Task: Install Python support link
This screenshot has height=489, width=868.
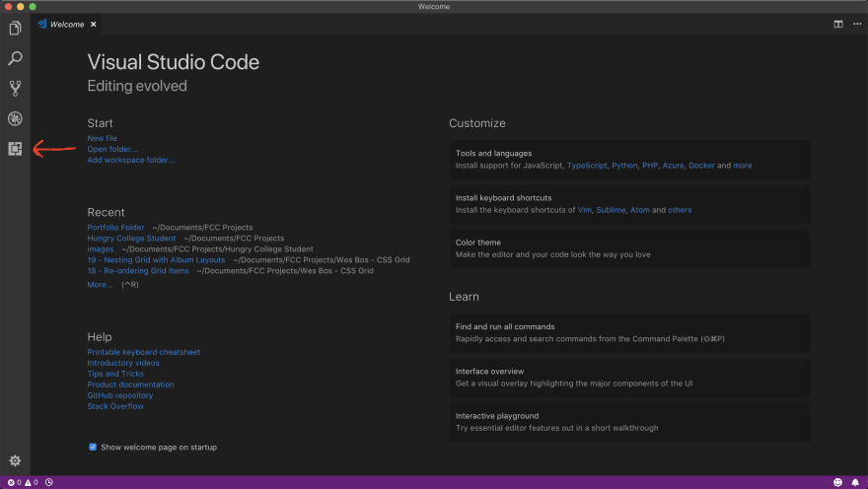Action: (x=624, y=166)
